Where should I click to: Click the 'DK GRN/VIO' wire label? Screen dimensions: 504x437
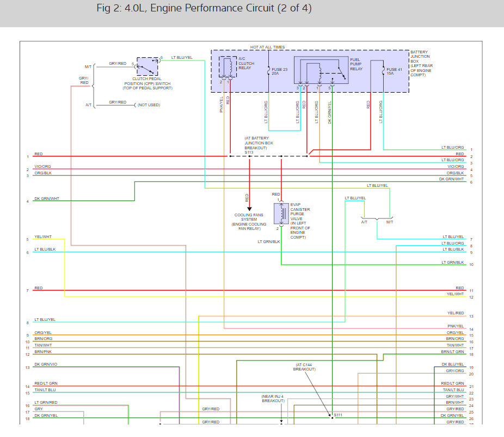tap(46, 365)
